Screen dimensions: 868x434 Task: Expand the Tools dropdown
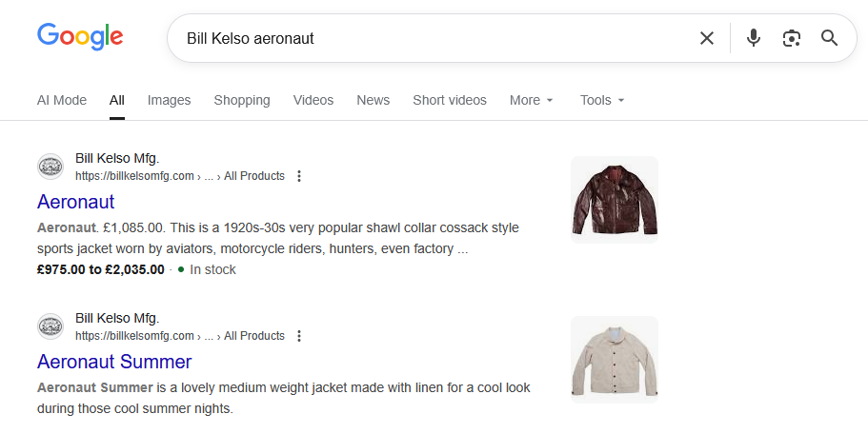[602, 100]
